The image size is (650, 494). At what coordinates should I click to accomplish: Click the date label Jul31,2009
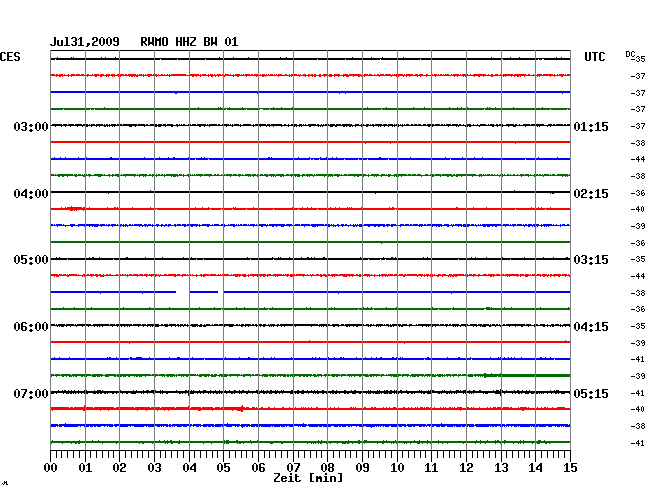point(85,42)
